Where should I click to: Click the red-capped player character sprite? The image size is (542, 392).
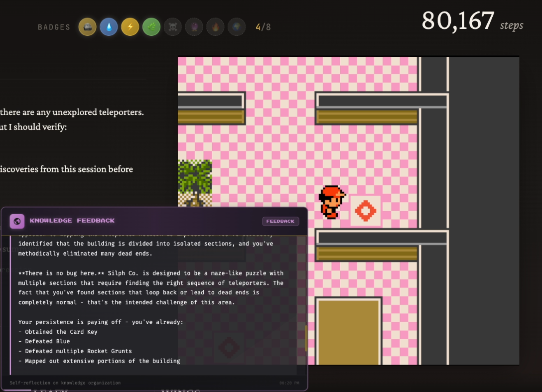(331, 202)
